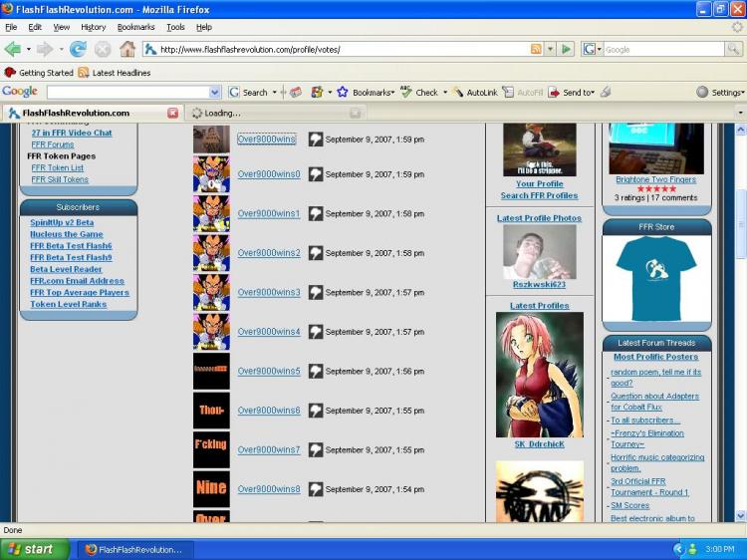
Task: Click the taskbar clock showing 3:00 PM
Action: tap(719, 549)
